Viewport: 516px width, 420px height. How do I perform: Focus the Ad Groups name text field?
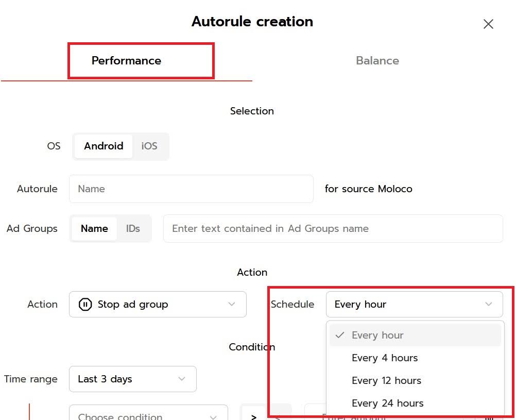coord(332,228)
